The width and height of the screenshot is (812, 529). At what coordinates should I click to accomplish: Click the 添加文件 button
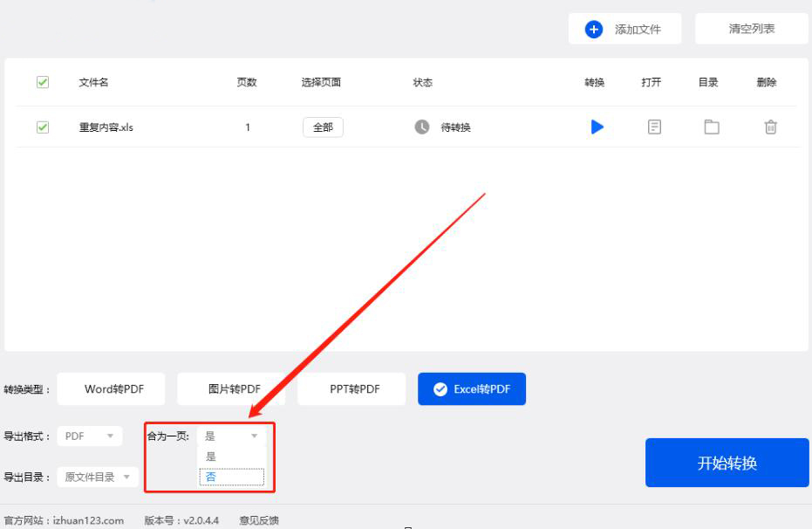click(x=625, y=29)
